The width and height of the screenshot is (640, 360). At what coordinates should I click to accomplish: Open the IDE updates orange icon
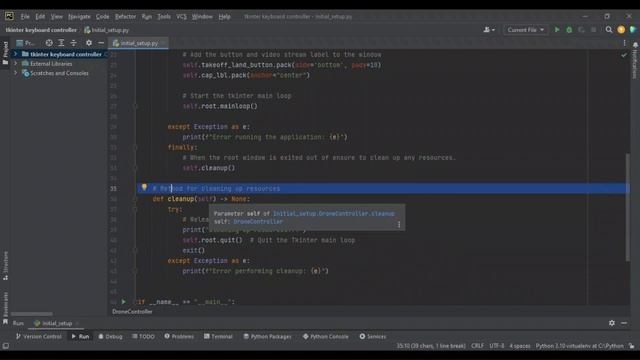pos(621,30)
